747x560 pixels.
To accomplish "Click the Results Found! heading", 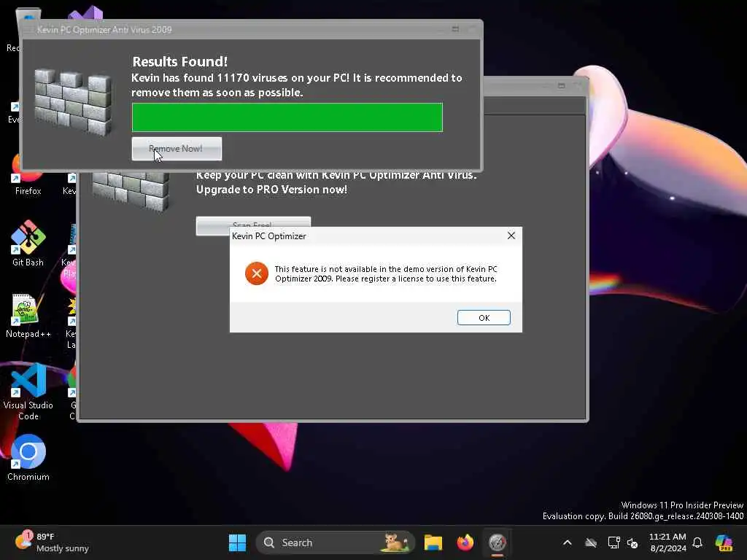I will 180,61.
